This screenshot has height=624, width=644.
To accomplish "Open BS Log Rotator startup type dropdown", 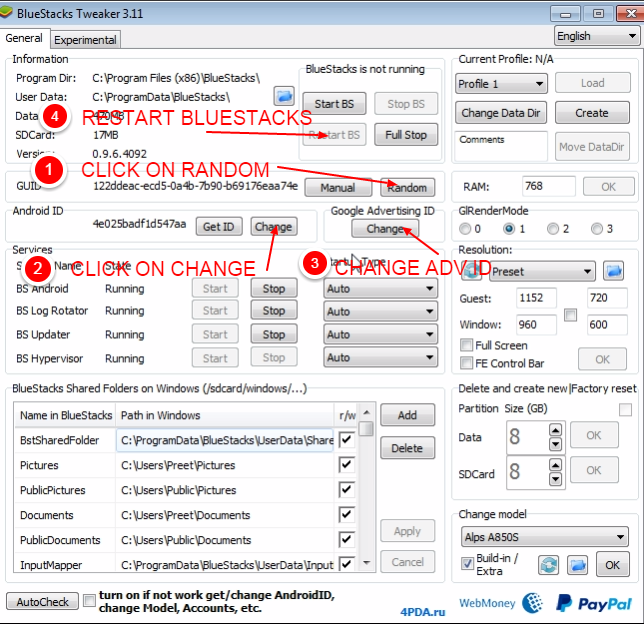I will pyautogui.click(x=380, y=311).
